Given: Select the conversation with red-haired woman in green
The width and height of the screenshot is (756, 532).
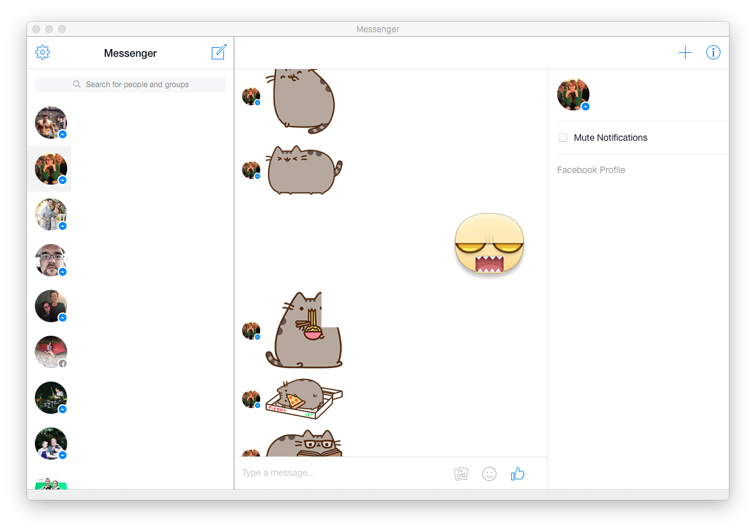Looking at the screenshot, I should coord(50,169).
